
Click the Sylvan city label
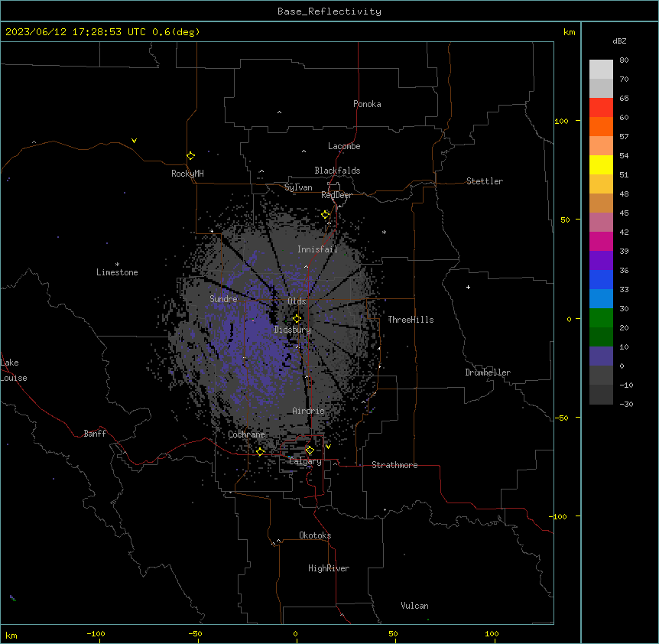[298, 187]
